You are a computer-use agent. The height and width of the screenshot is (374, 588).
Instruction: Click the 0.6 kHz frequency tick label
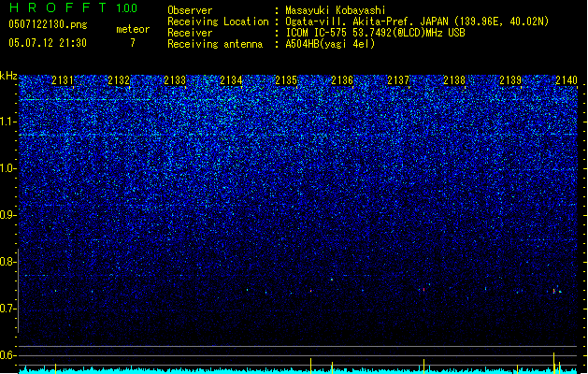pos(8,355)
